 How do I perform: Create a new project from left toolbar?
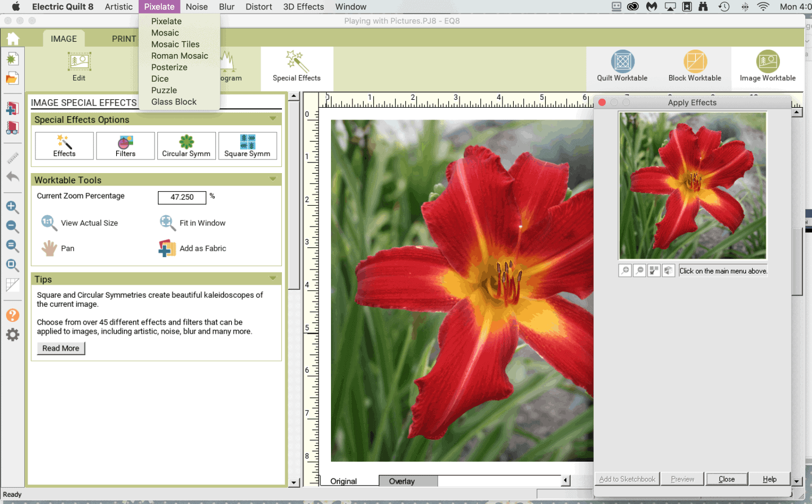(x=12, y=59)
